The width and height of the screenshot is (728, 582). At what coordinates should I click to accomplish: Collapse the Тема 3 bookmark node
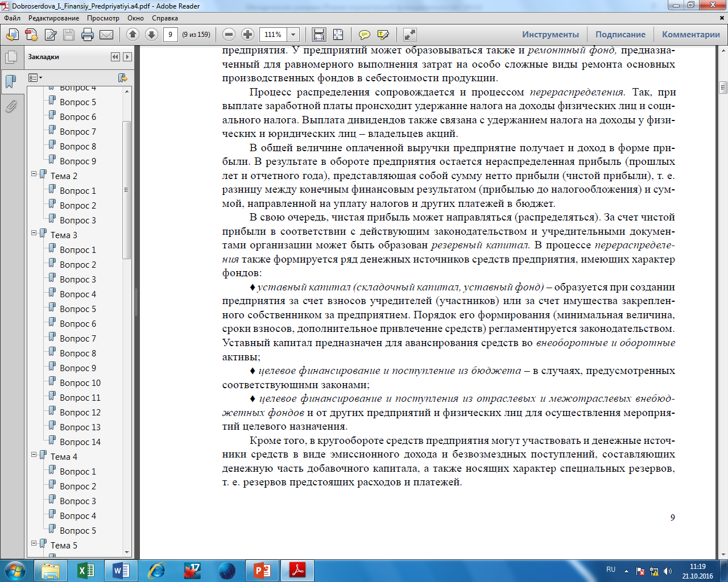(x=34, y=233)
